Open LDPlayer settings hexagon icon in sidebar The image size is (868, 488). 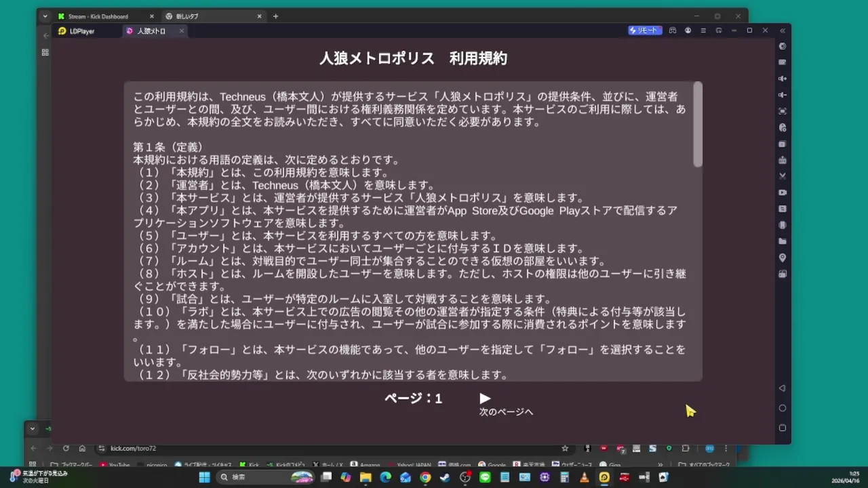click(783, 46)
